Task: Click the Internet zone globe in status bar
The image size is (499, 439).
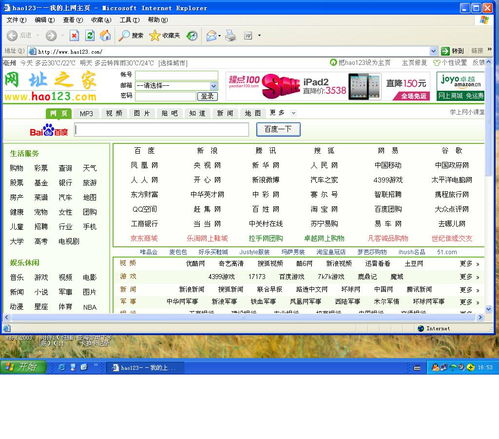Action: tap(421, 328)
